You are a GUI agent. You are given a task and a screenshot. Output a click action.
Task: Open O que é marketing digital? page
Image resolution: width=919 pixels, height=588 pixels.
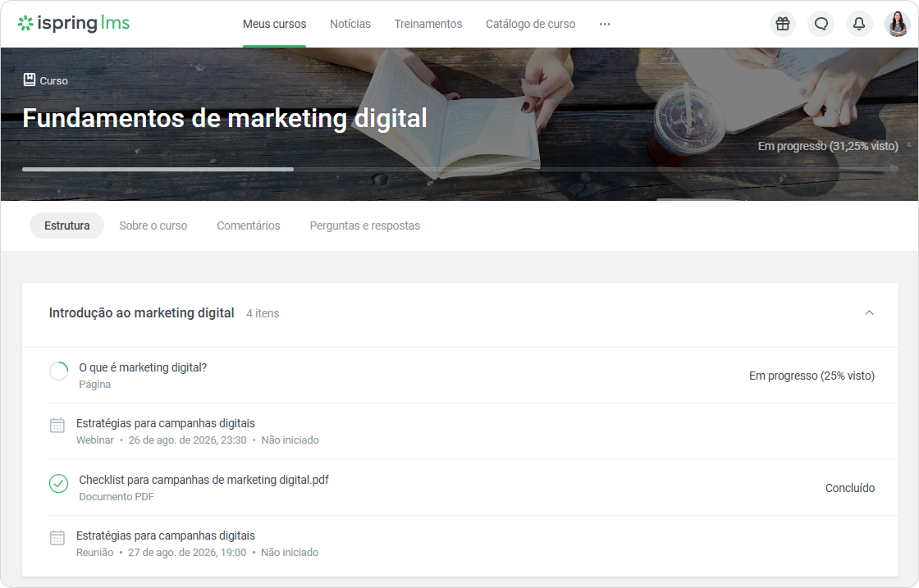143,367
